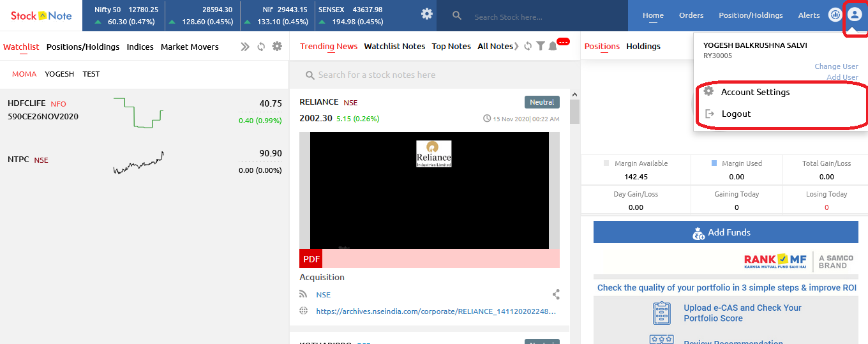Open the Home menu

[x=653, y=15]
